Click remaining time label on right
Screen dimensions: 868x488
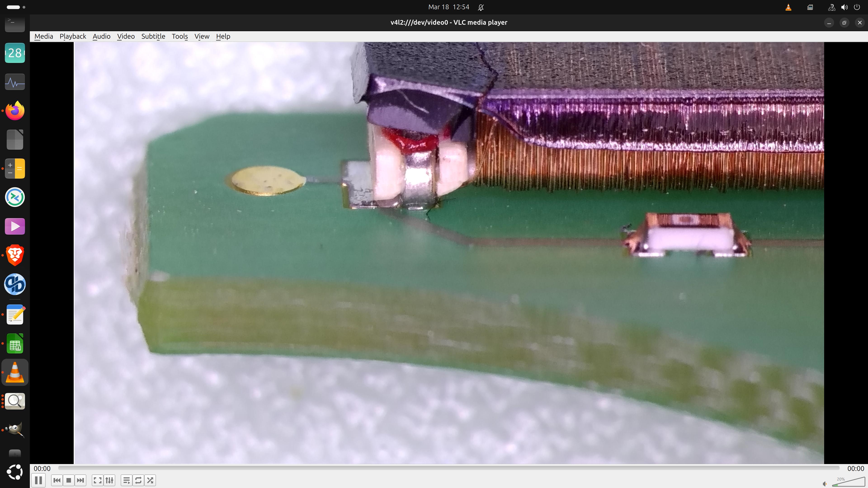click(856, 469)
